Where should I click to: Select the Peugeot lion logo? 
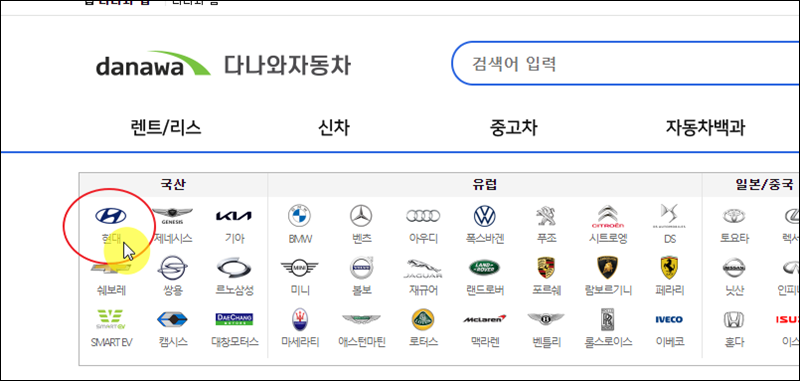coord(546,216)
